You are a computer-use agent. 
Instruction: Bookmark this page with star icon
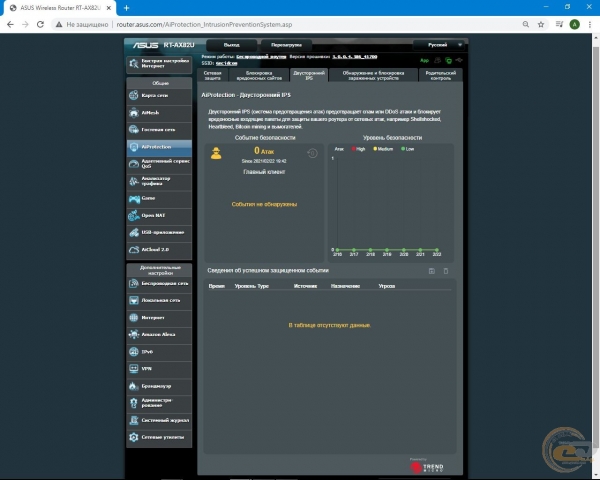(541, 24)
